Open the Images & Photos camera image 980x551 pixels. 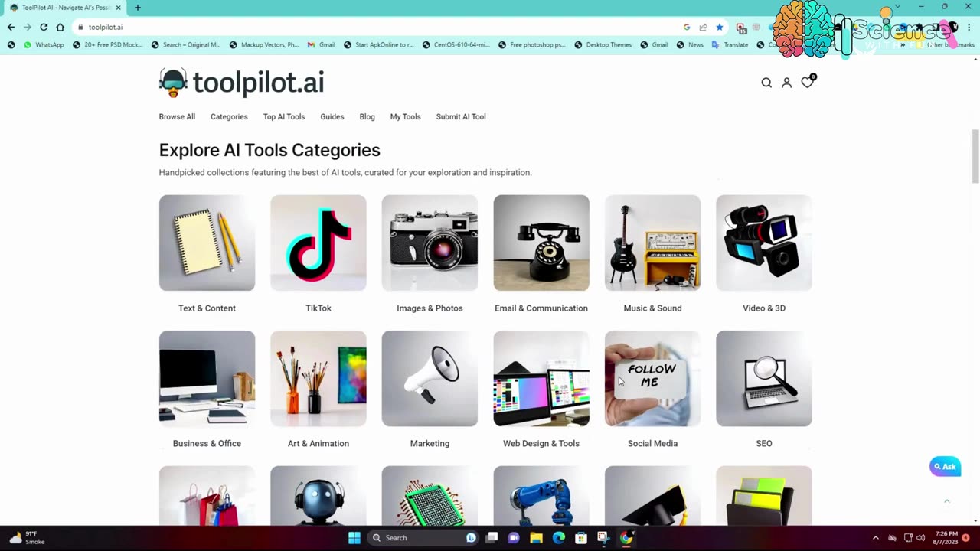[430, 243]
